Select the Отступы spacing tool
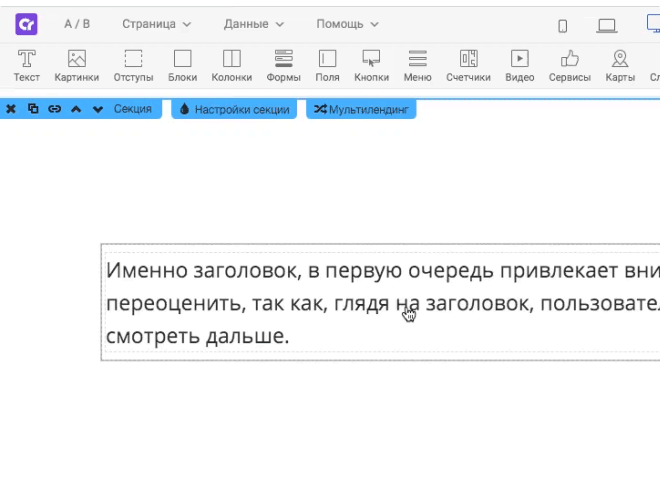Image resolution: width=660 pixels, height=500 pixels. (x=133, y=66)
